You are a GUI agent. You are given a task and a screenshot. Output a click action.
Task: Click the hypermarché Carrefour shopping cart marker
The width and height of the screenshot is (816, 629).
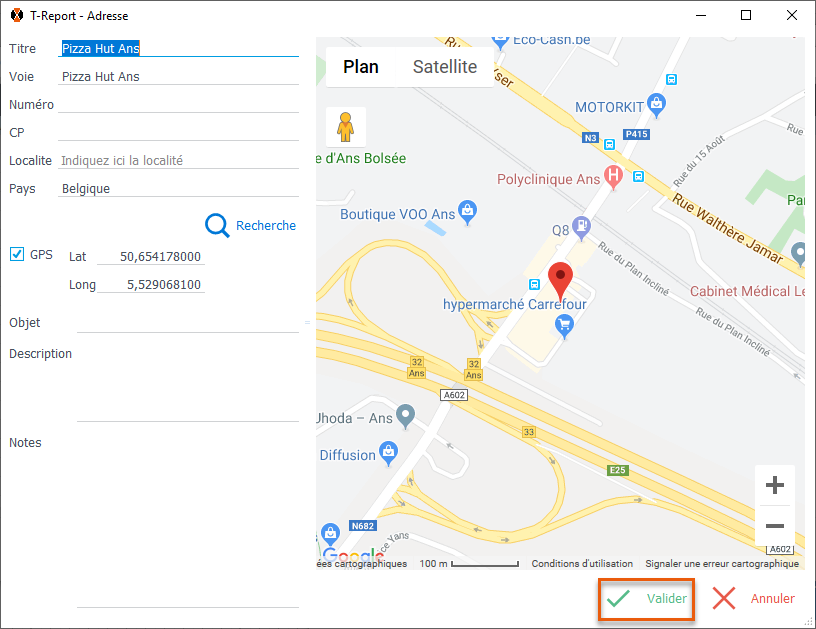click(x=565, y=324)
